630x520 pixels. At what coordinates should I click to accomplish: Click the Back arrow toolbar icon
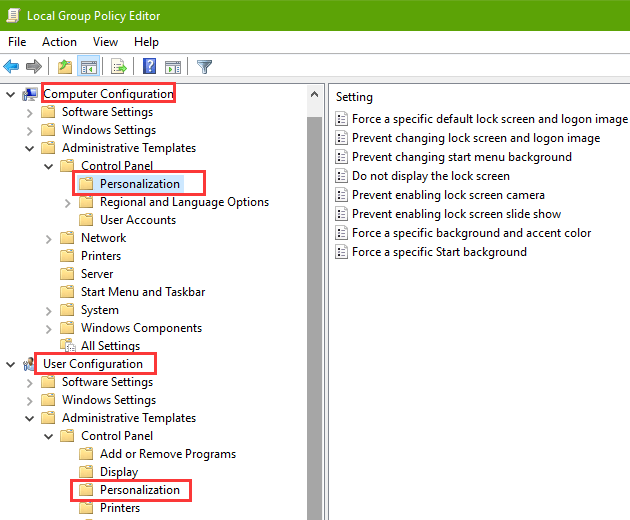tap(11, 66)
